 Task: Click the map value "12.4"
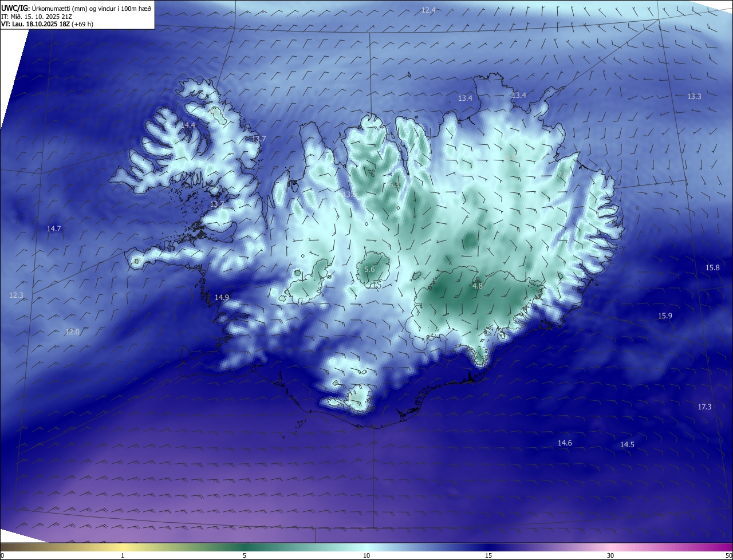(428, 10)
